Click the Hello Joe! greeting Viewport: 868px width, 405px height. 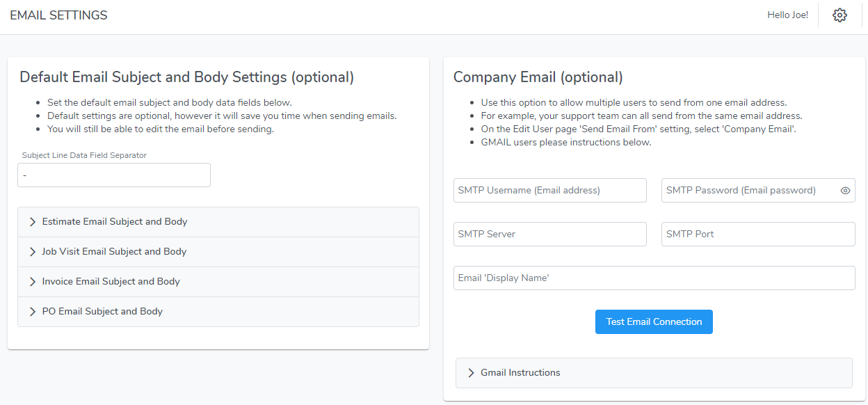click(x=787, y=15)
